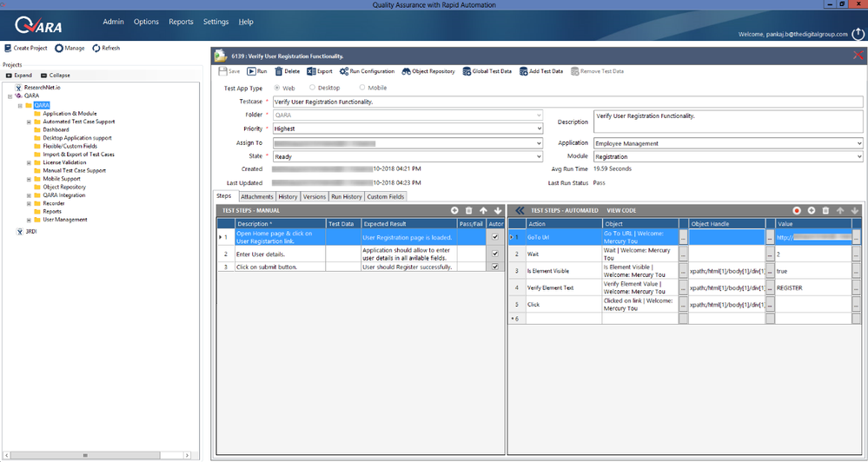Open value editor for REGISTER row
The image size is (868, 462).
click(857, 287)
